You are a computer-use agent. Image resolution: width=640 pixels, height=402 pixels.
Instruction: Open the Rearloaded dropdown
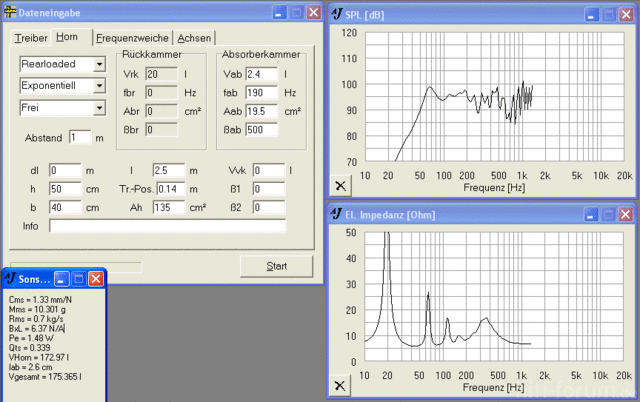tap(98, 65)
